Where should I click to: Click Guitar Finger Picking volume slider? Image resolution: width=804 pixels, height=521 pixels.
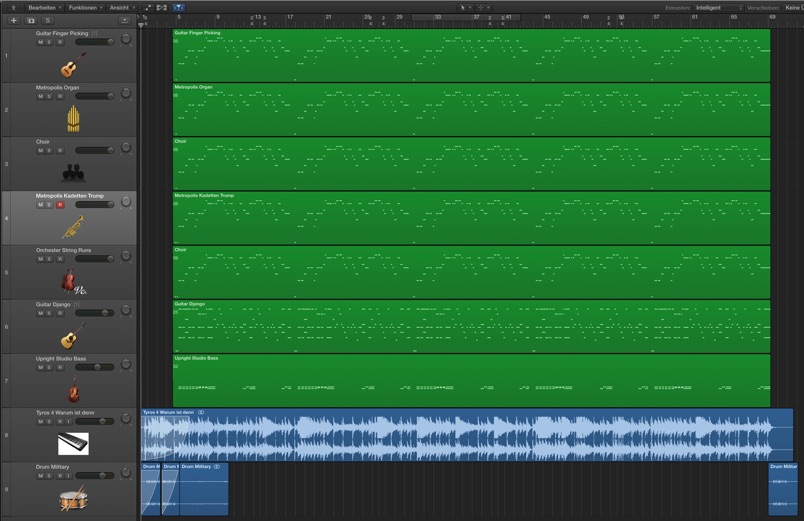(95, 42)
